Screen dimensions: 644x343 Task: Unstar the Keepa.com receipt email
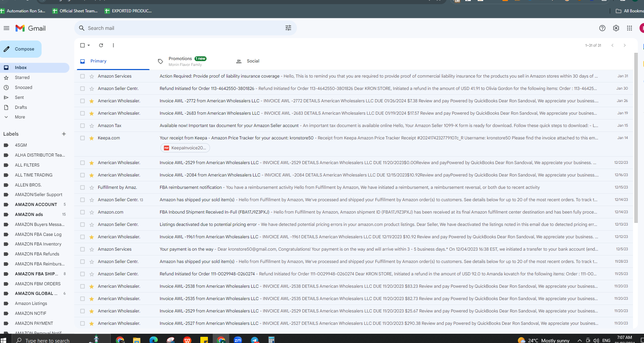92,138
